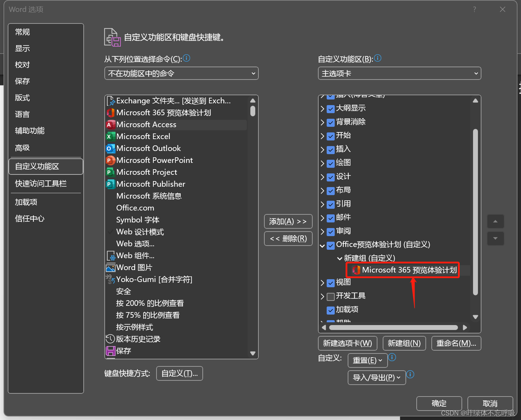Viewport: 521px width, 420px height.
Task: Toggle the 加载项 checkbox in tree
Action: [x=331, y=310]
